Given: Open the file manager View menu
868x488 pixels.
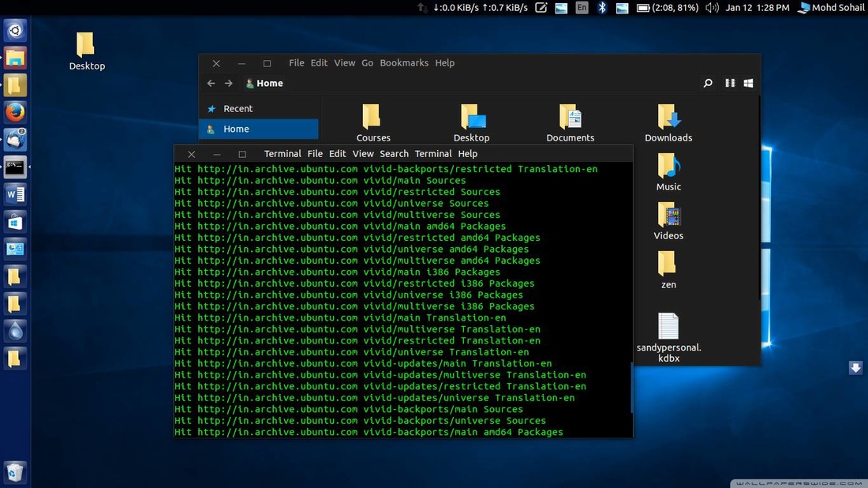Looking at the screenshot, I should (344, 62).
